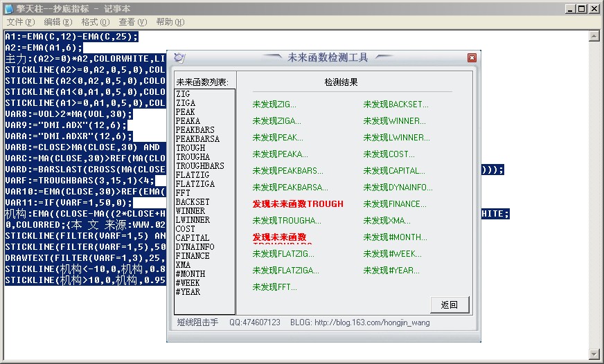The width and height of the screenshot is (604, 364).
Task: Open the 文件(F) menu in Notepad
Action: [x=21, y=22]
